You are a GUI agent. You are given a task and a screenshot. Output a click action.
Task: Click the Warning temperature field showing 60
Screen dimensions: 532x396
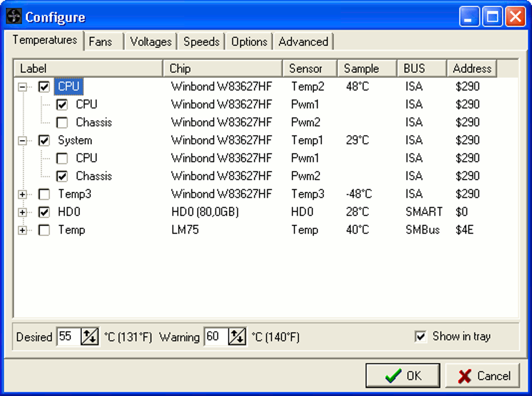pos(216,337)
